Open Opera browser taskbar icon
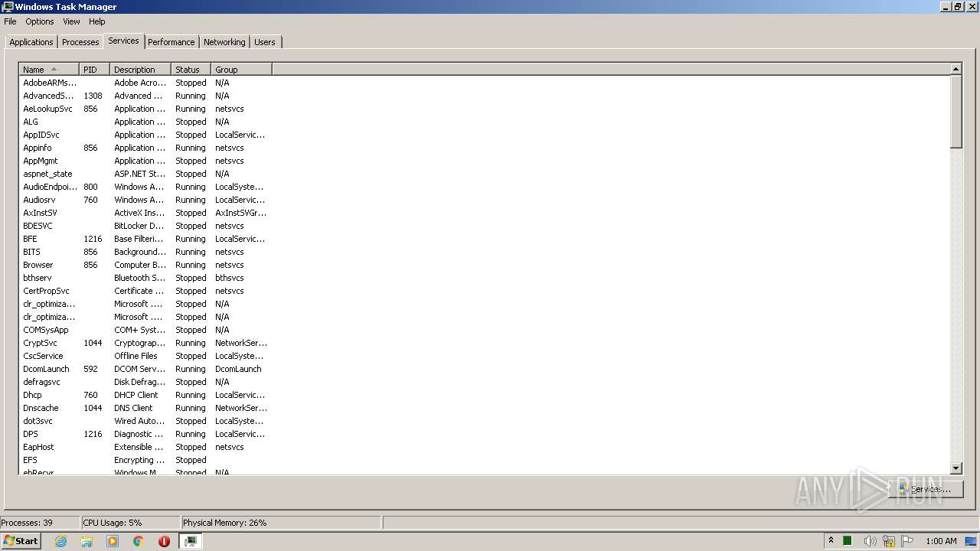This screenshot has height=551, width=980. click(164, 541)
